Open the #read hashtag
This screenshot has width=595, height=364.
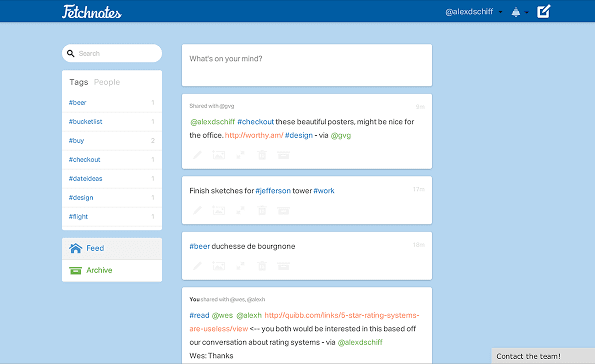[x=199, y=315]
